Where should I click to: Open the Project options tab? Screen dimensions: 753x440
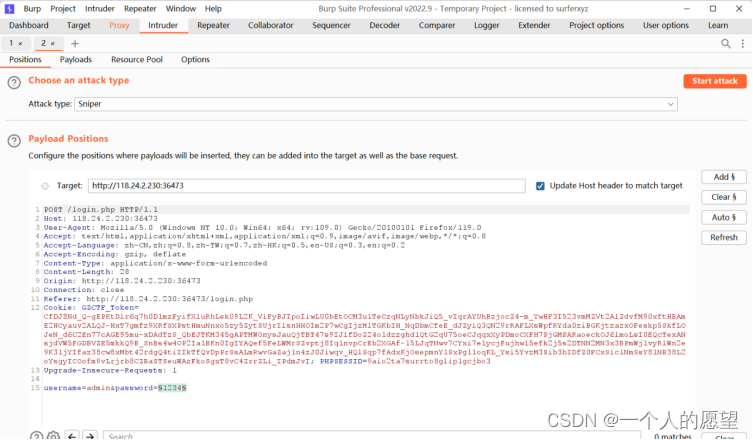[596, 25]
